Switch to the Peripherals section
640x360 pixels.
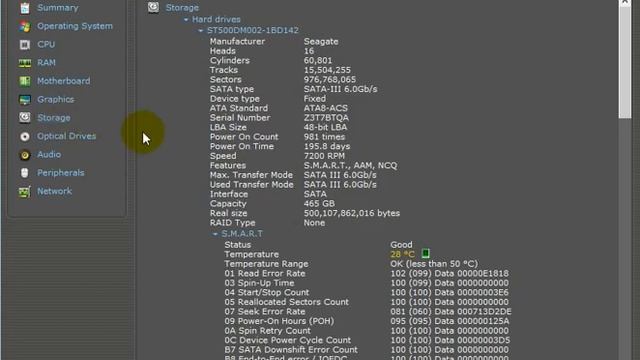pos(60,173)
